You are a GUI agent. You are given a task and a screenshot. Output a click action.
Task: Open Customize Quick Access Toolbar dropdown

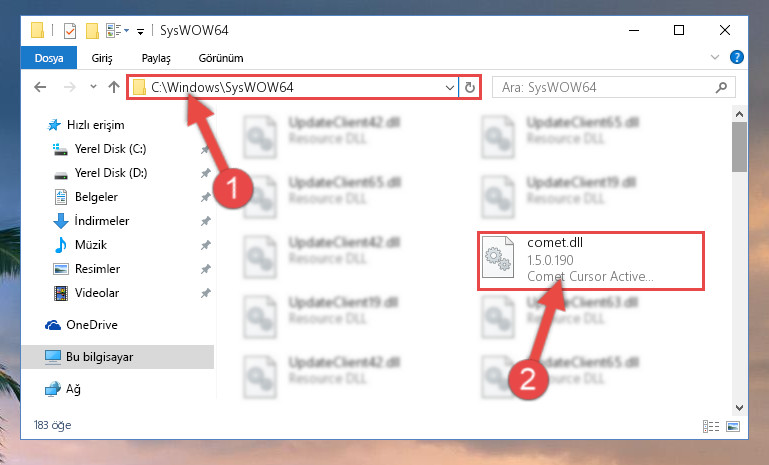coord(140,32)
